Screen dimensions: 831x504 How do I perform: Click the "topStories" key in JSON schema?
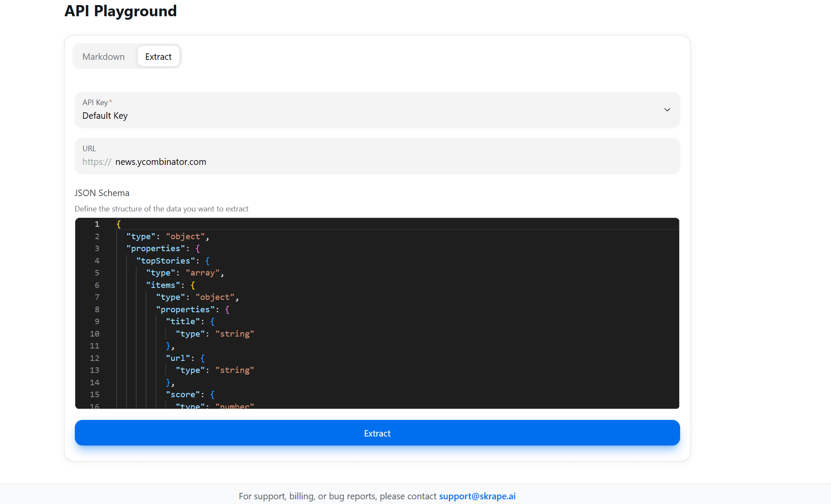click(165, 261)
